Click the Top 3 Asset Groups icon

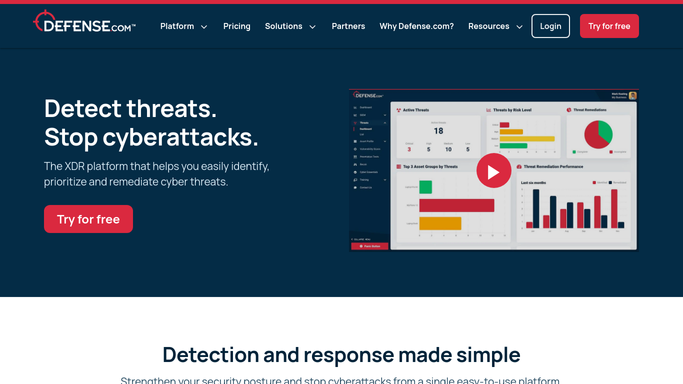(399, 167)
